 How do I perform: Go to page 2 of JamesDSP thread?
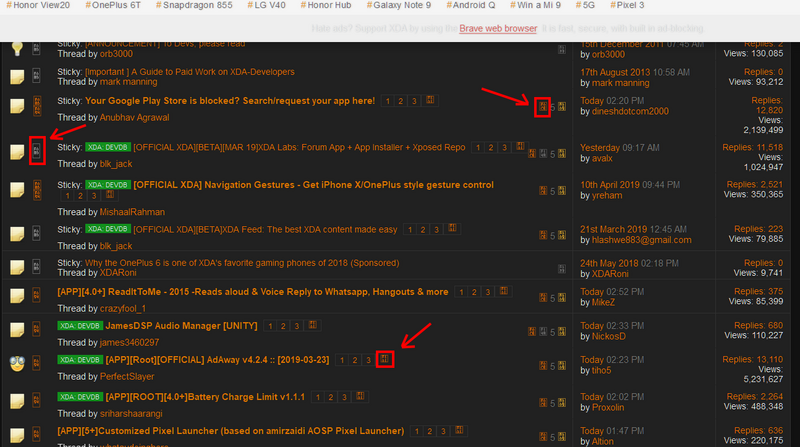pos(283,326)
